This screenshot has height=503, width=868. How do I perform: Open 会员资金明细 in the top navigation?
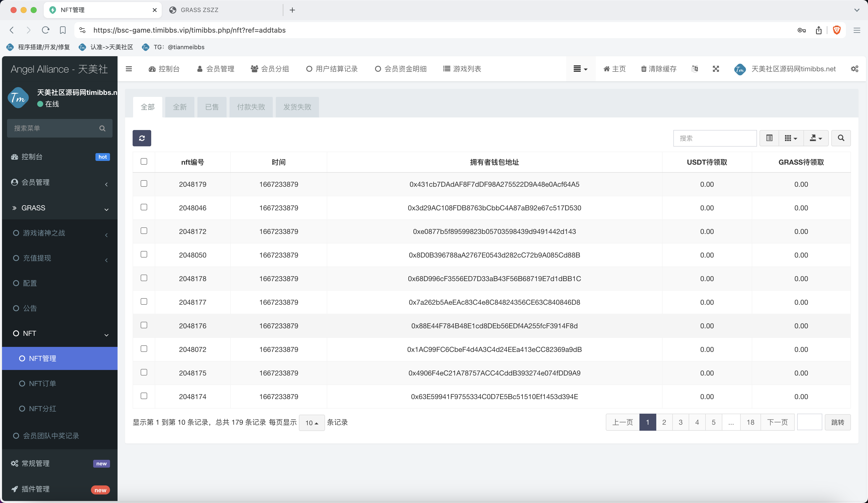tap(401, 69)
